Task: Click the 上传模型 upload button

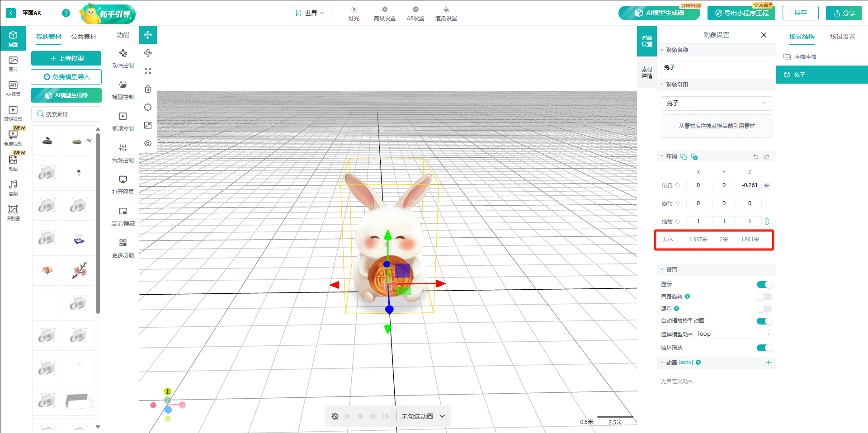Action: coord(66,58)
